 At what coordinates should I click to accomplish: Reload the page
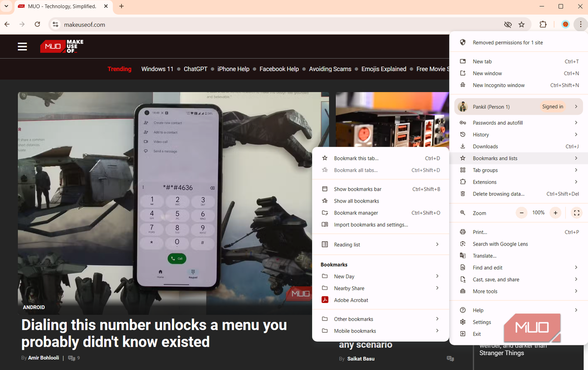[x=37, y=25]
